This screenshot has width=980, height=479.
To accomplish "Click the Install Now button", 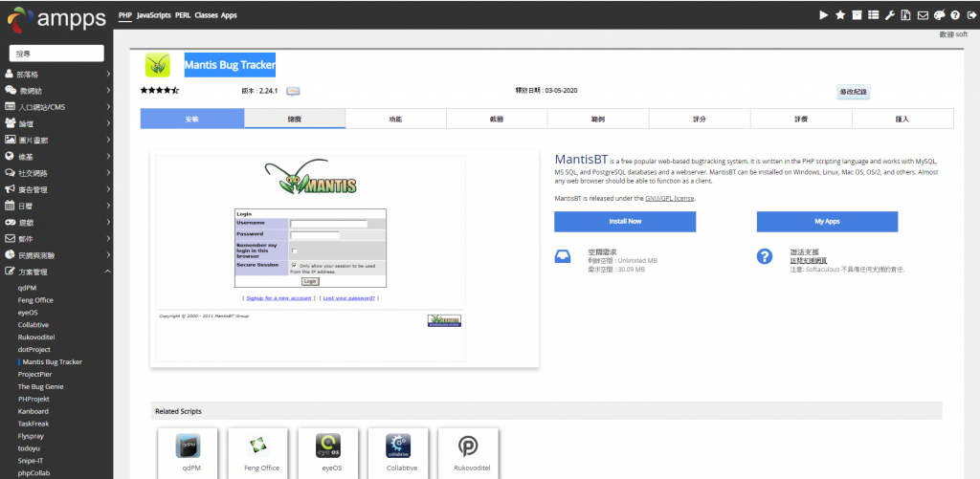I will click(x=625, y=221).
